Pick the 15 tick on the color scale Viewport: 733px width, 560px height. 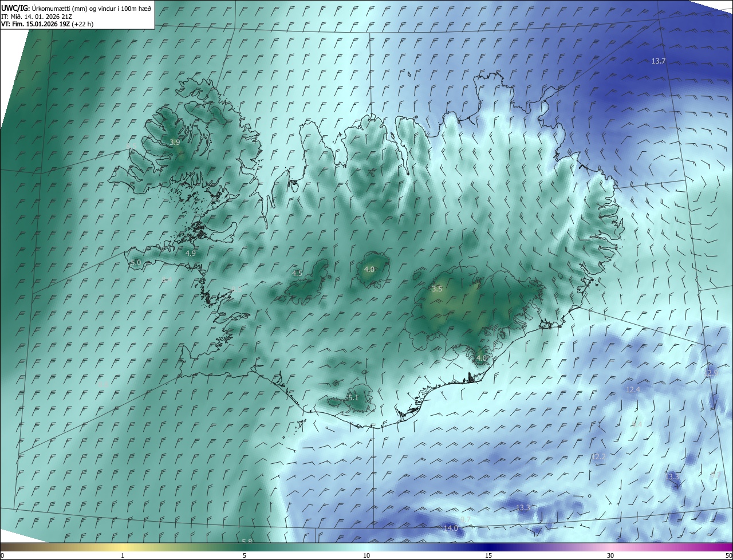point(488,556)
